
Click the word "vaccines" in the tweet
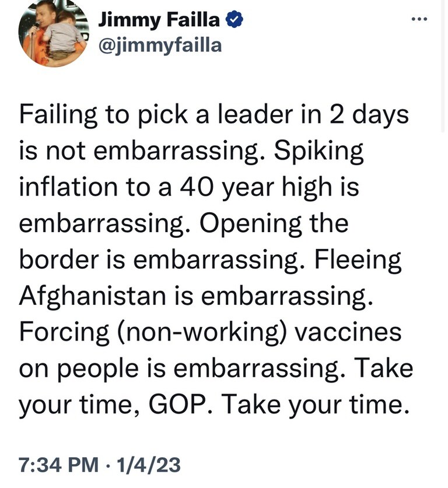click(348, 333)
